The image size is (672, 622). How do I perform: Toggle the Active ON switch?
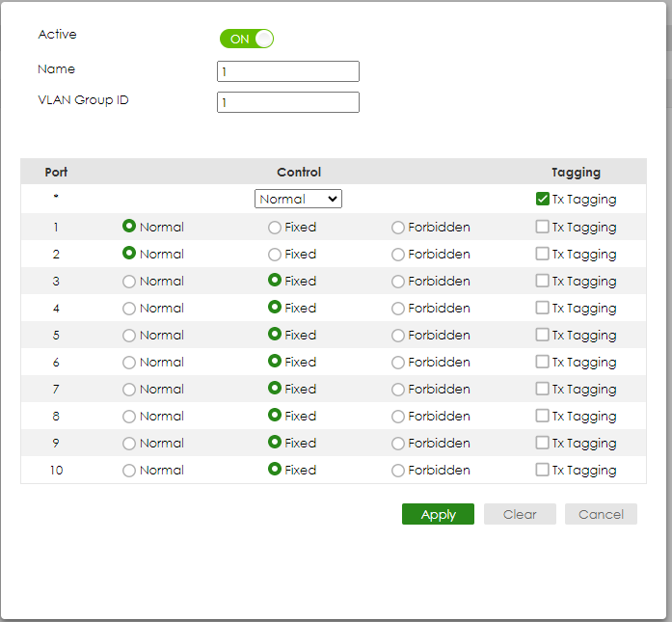[247, 39]
